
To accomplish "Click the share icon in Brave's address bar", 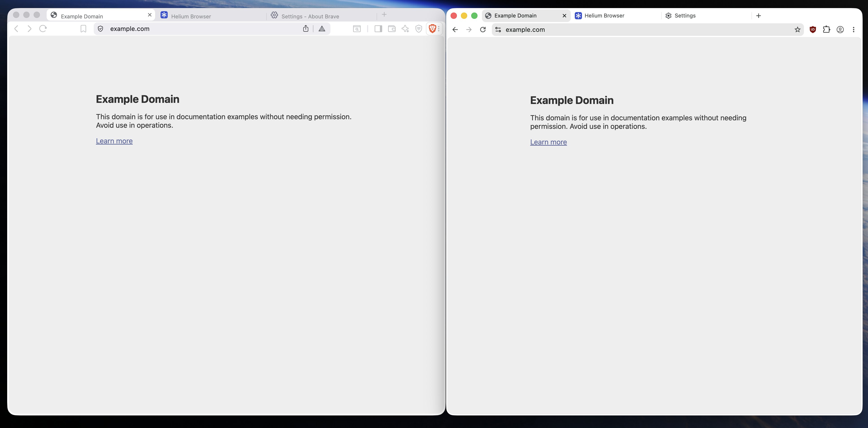I will click(x=306, y=29).
